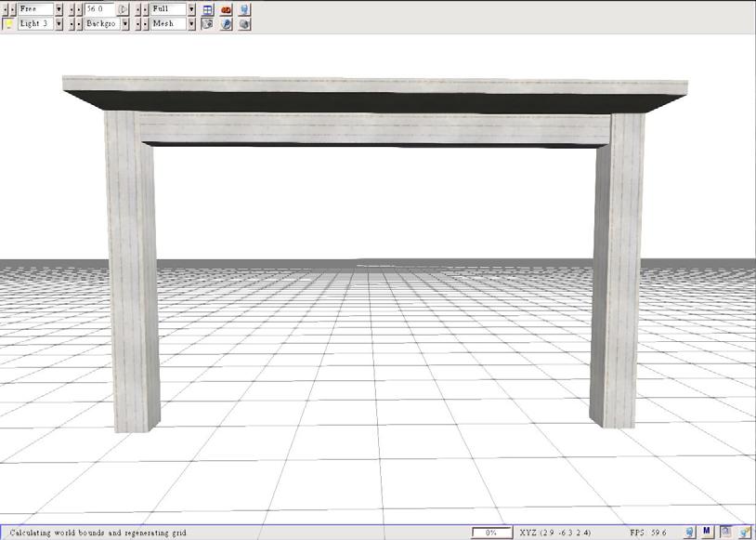Click the XYZ coordinates readout

(555, 533)
